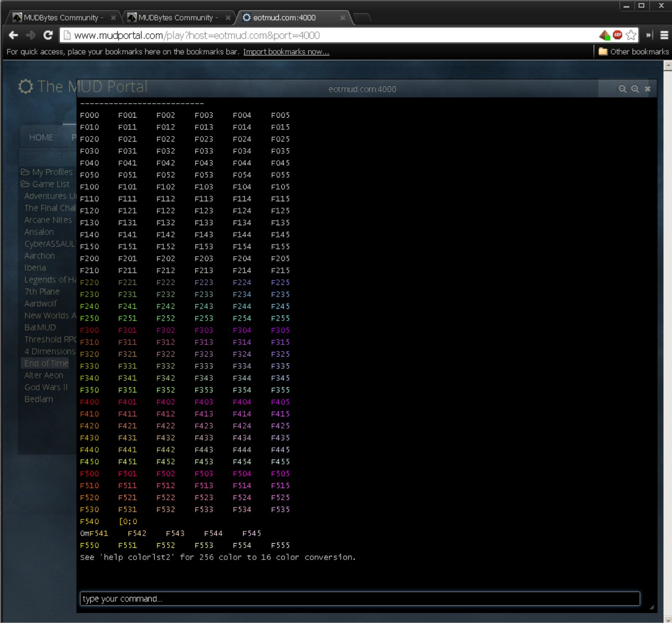Select BatMUD from the game list
Screen dimensions: 672x623
[x=40, y=327]
